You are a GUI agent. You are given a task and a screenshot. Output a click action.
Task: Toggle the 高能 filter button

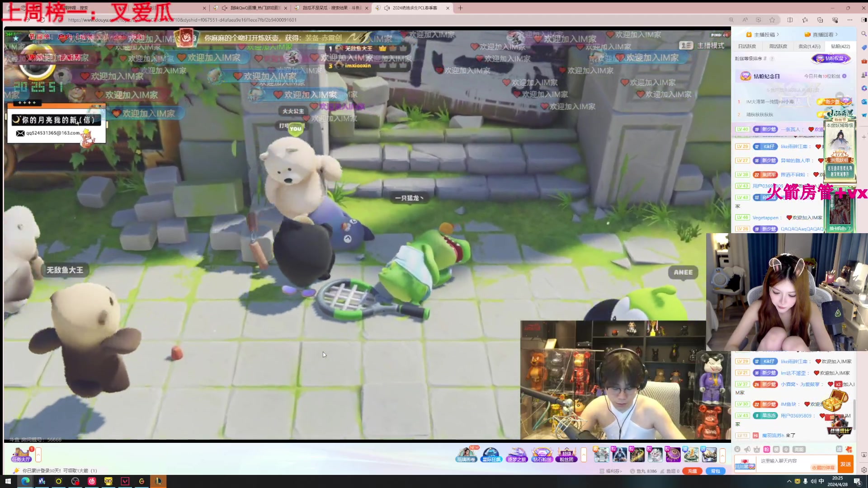pos(799,449)
